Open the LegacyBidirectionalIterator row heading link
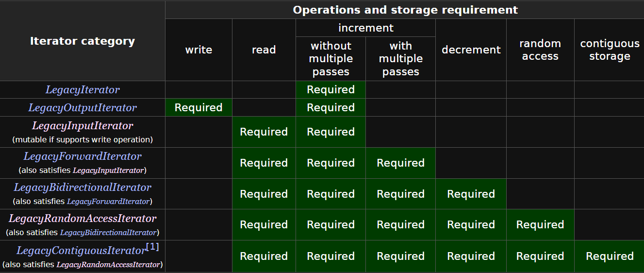The height and width of the screenshot is (273, 644). coord(83,188)
